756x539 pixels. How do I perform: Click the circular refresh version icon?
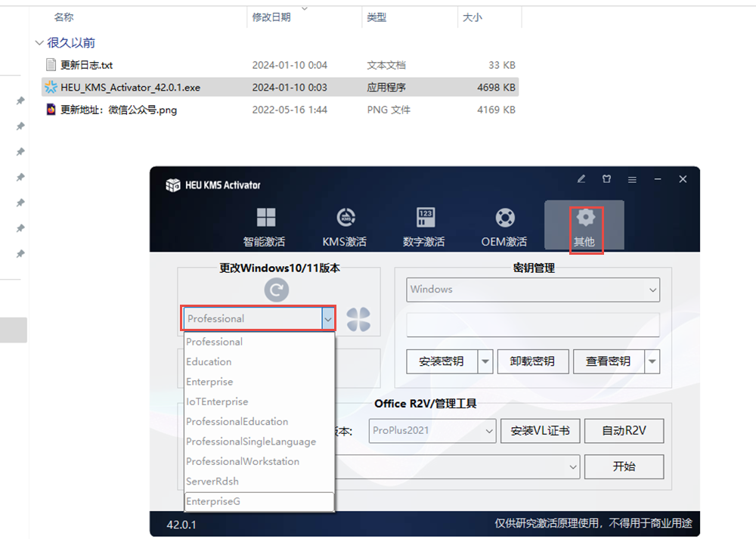point(276,290)
